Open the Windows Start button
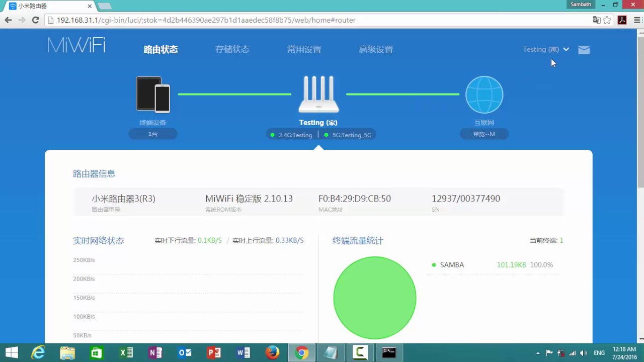Screen dimensions: 644x362 coord(11,352)
